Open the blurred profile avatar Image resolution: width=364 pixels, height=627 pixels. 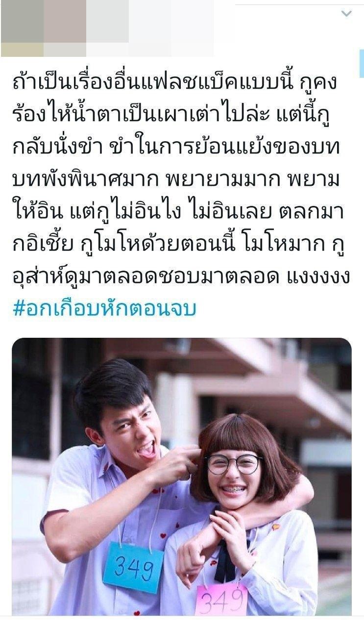pyautogui.click(x=22, y=28)
